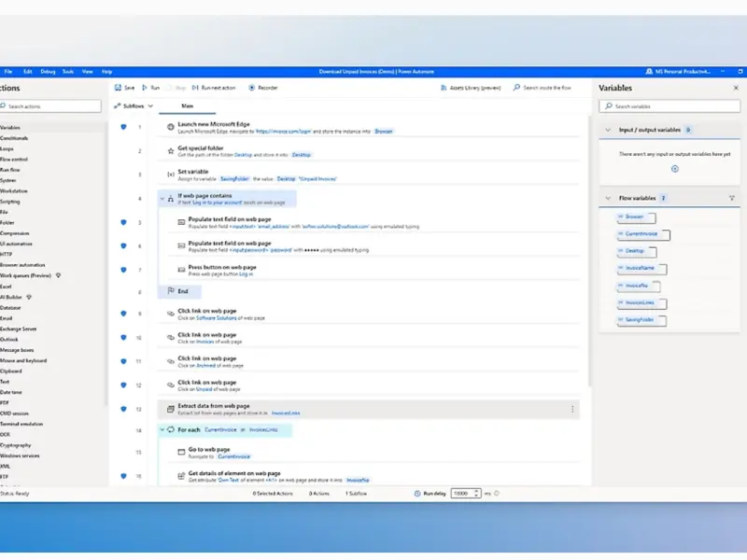747x560 pixels.
Task: Select the Main subflow tab
Action: pos(187,106)
